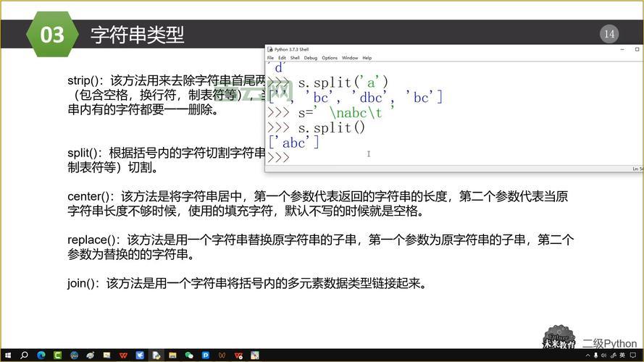Open the network link tray icon
Image resolution: width=644 pixels, height=362 pixels.
pos(613,355)
